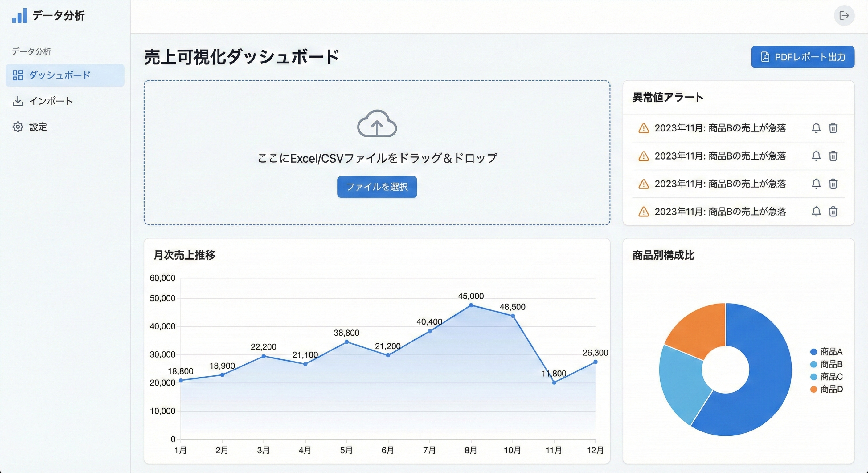Click the warning icon on first 商品B alert
The width and height of the screenshot is (868, 473).
point(644,128)
